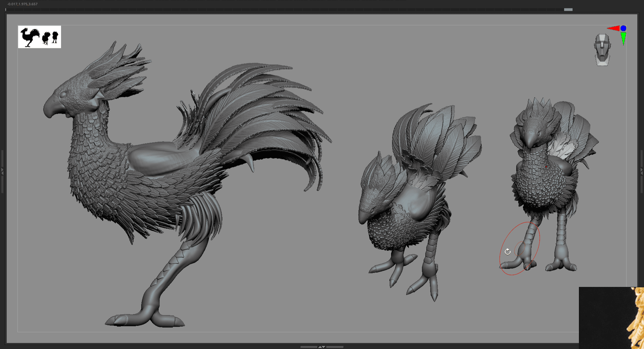Open the right tray divider handle
Screen dimensions: 644x349
pyautogui.click(x=642, y=172)
